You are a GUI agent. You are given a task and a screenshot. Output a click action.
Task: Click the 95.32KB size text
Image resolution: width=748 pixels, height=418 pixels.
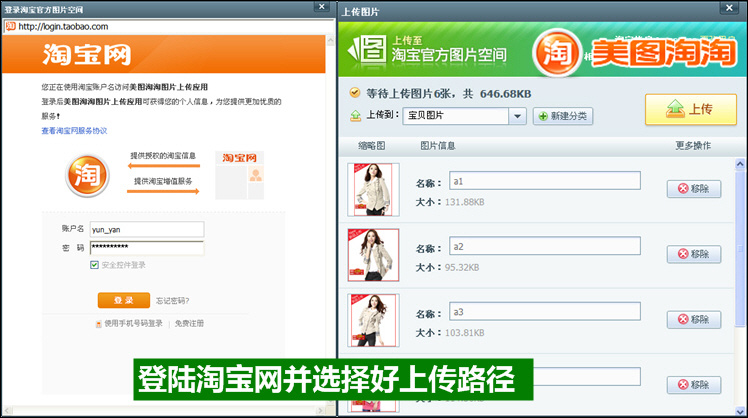point(462,268)
